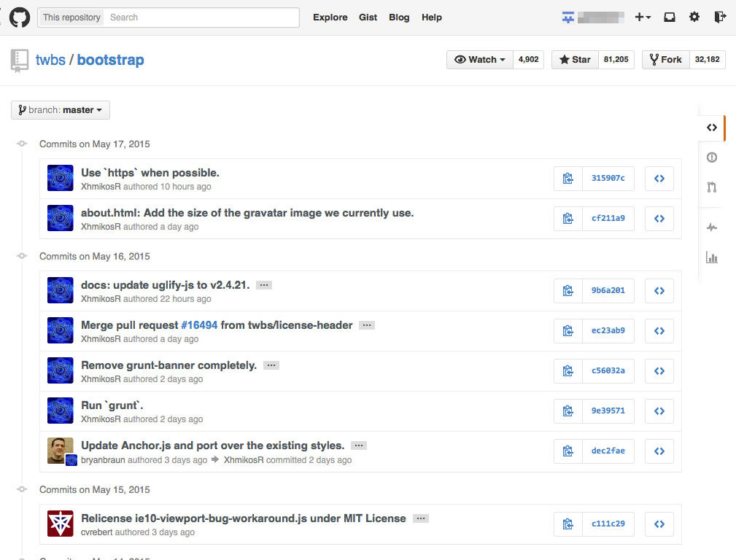Open the Watch dropdown menu
Image resolution: width=736 pixels, height=560 pixels.
(x=479, y=59)
